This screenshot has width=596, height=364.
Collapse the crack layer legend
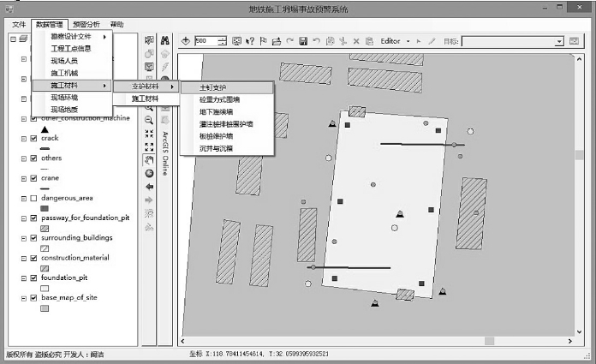coord(24,139)
